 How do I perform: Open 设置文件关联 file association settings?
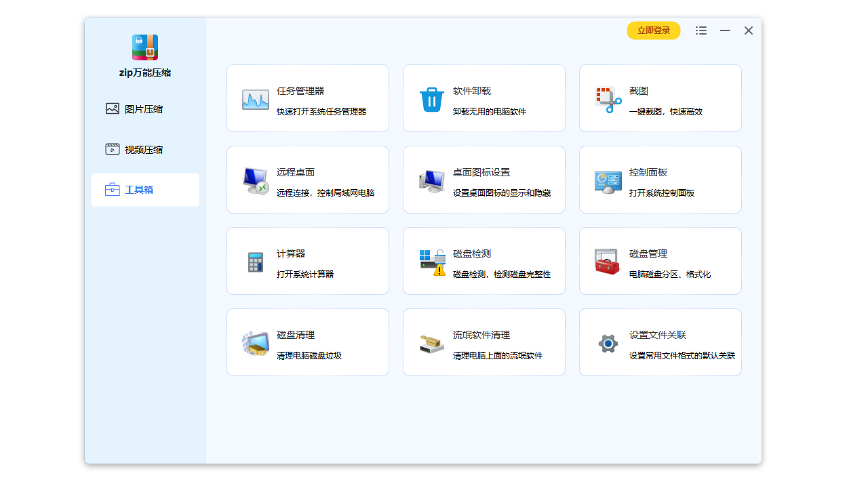[x=660, y=342]
